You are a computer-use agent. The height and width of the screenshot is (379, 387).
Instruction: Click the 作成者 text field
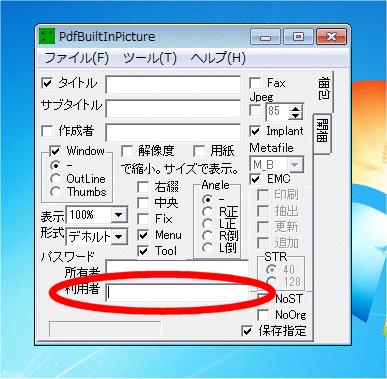(x=173, y=132)
